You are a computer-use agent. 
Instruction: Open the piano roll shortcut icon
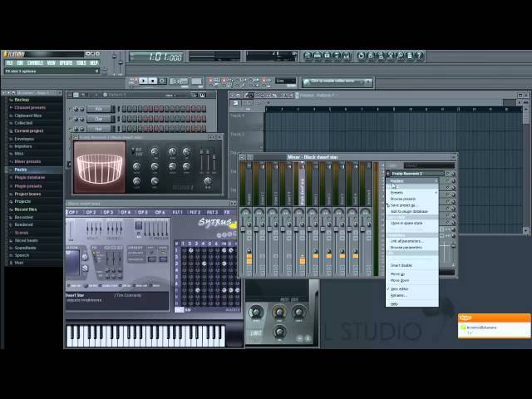click(327, 56)
